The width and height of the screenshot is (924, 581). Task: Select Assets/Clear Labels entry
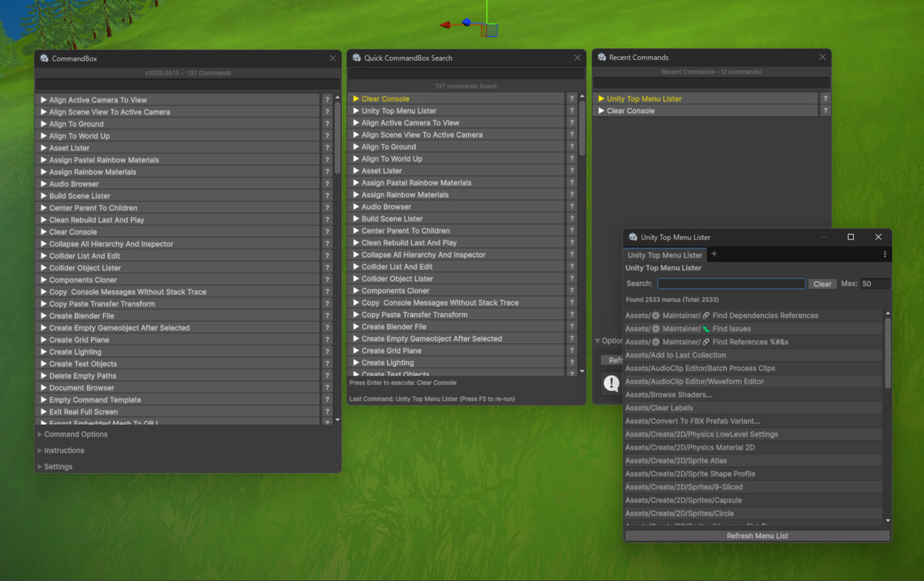point(753,408)
